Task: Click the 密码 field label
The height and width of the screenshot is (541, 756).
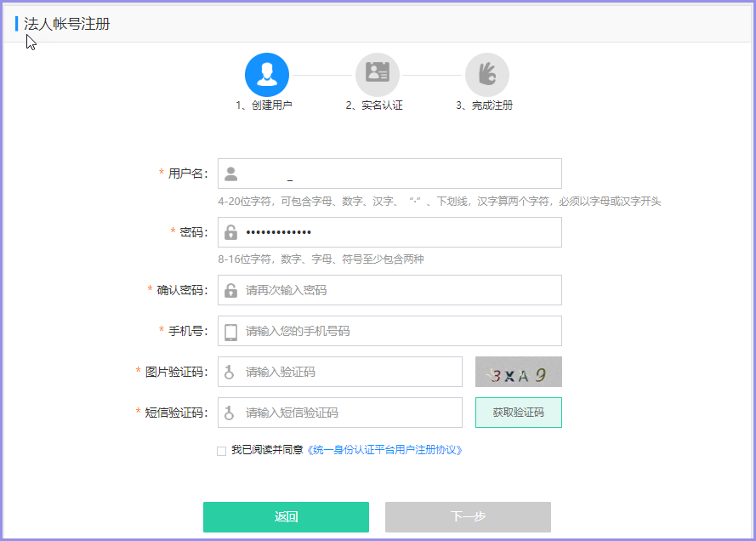Action: [x=194, y=232]
